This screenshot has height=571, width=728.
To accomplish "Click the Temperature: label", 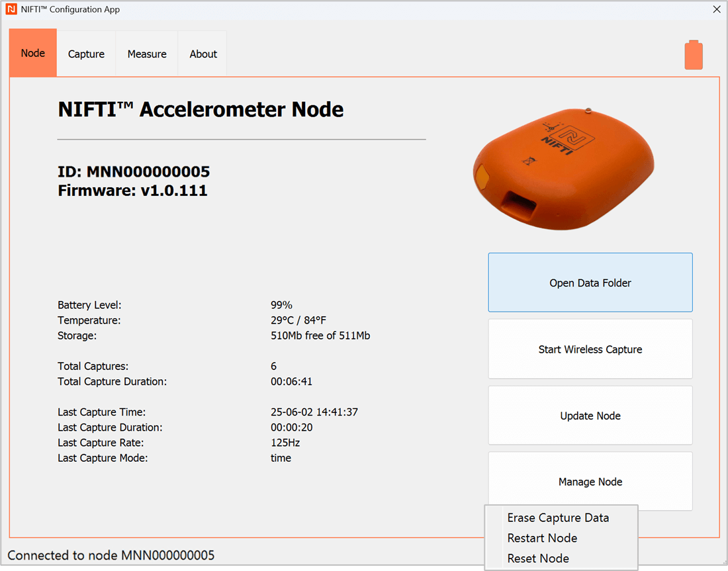I will (x=89, y=320).
